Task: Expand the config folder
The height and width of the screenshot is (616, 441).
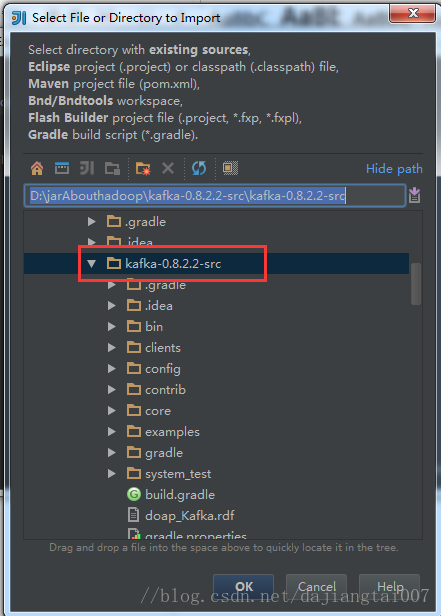Action: [112, 368]
